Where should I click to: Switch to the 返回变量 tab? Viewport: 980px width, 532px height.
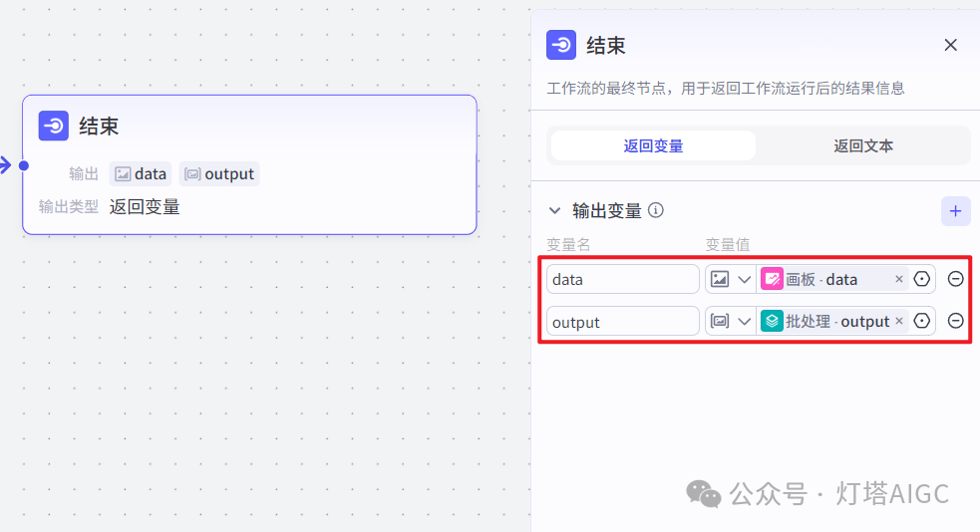click(x=653, y=145)
